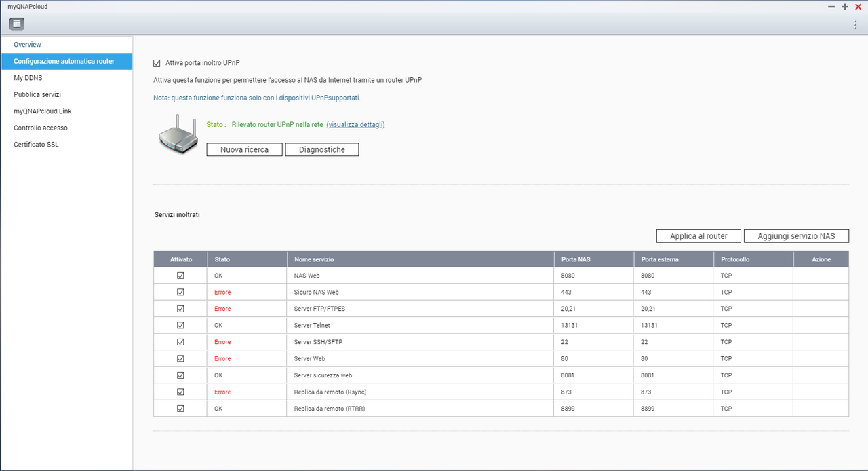Click the Porta NAS column header

point(595,259)
